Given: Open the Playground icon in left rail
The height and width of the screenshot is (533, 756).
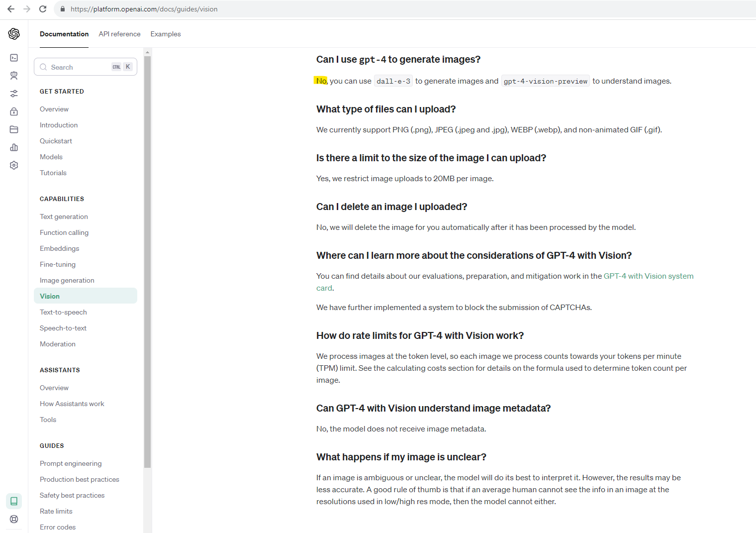Looking at the screenshot, I should [x=14, y=58].
